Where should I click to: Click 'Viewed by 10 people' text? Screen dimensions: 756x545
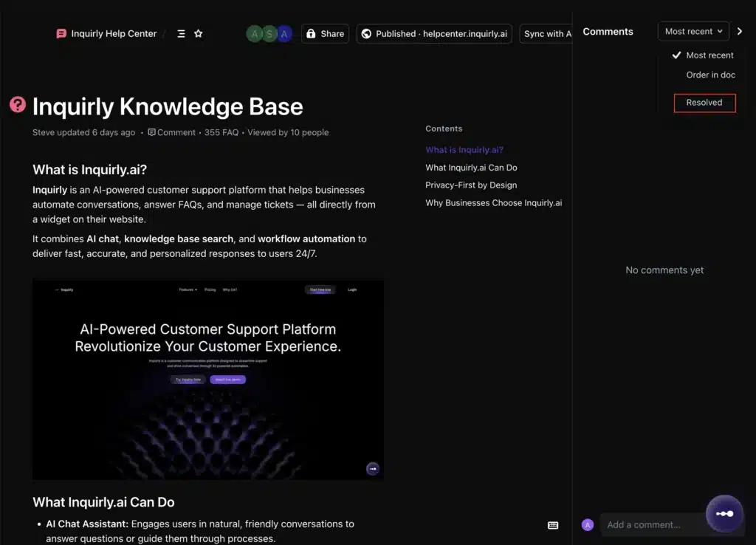(x=288, y=132)
